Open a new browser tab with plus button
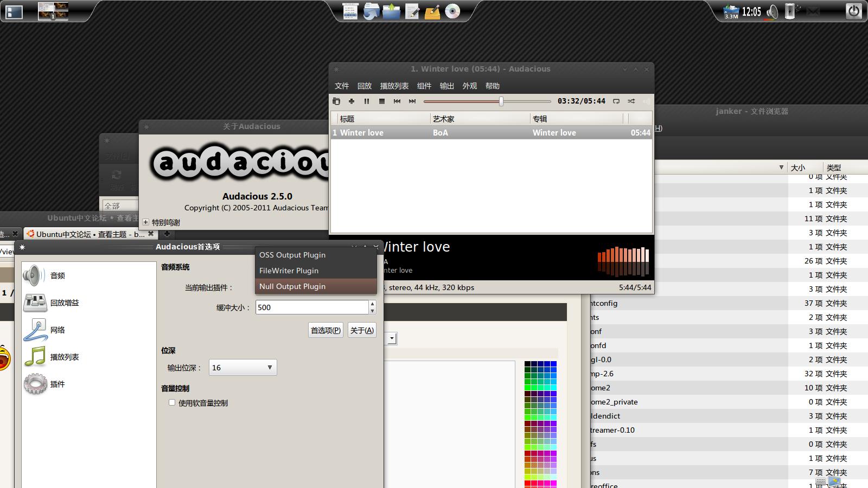 [x=167, y=234]
